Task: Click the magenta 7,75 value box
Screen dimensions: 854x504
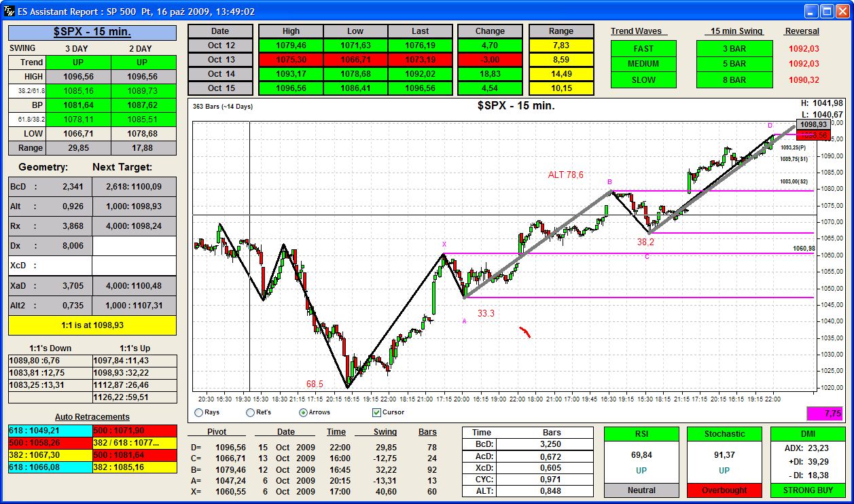Action: point(824,413)
